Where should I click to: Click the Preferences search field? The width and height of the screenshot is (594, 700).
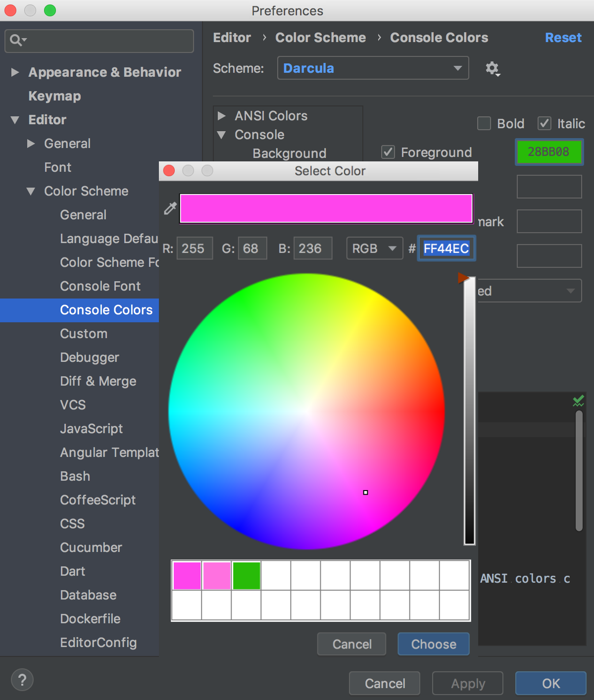click(99, 41)
